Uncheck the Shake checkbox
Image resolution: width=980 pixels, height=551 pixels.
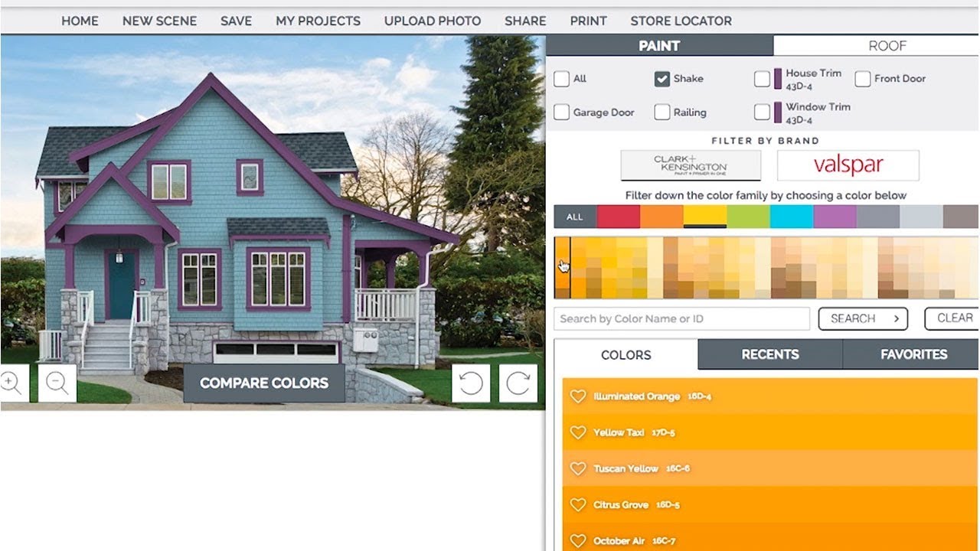click(x=662, y=79)
